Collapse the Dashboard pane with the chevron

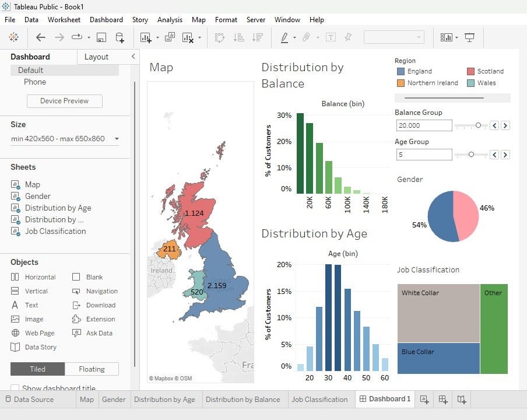pyautogui.click(x=132, y=57)
